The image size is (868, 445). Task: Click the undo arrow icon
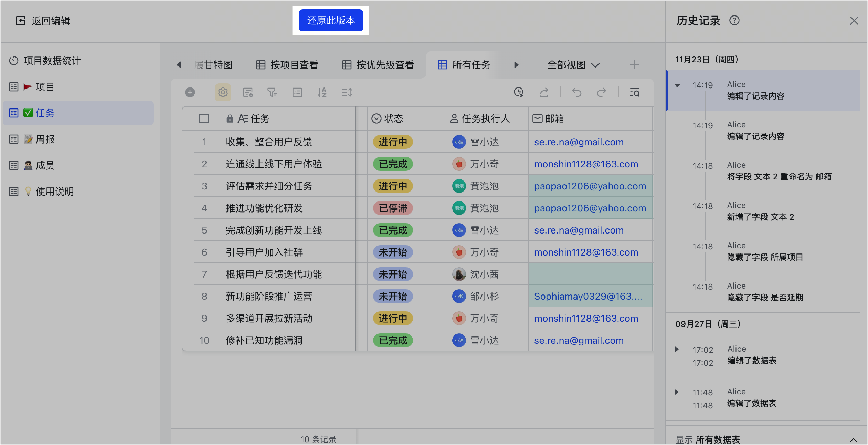click(577, 92)
